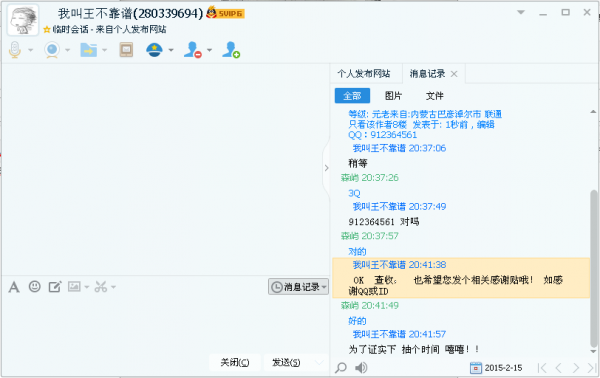Search message history with magnifier icon
The width and height of the screenshot is (600, 378).
pyautogui.click(x=341, y=368)
